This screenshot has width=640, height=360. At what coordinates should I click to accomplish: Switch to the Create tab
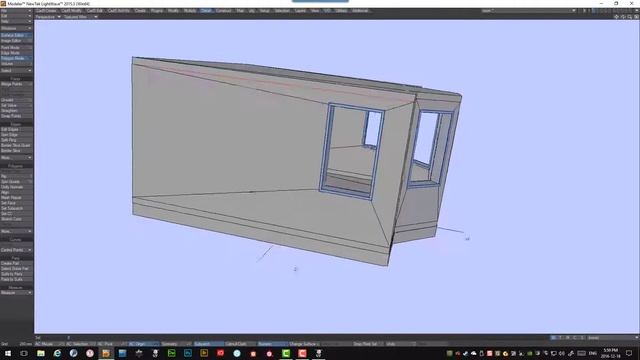(x=140, y=11)
